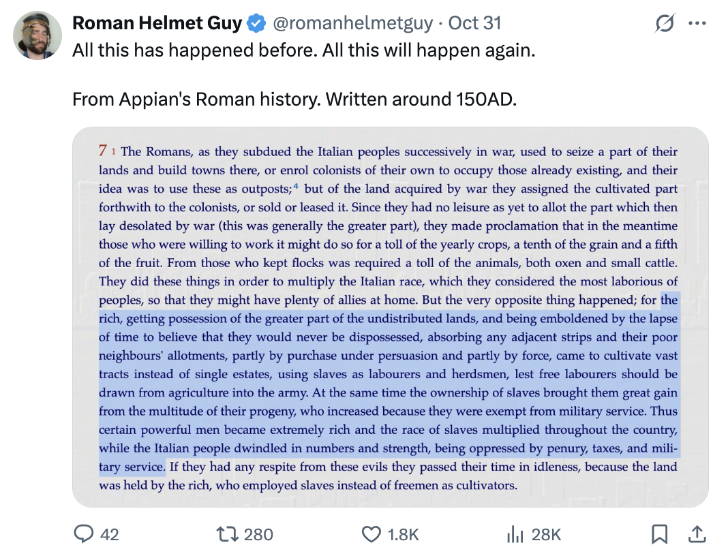Viewport: 728px width, 560px height.
Task: Click the share upload arrow icon
Action: 697,535
